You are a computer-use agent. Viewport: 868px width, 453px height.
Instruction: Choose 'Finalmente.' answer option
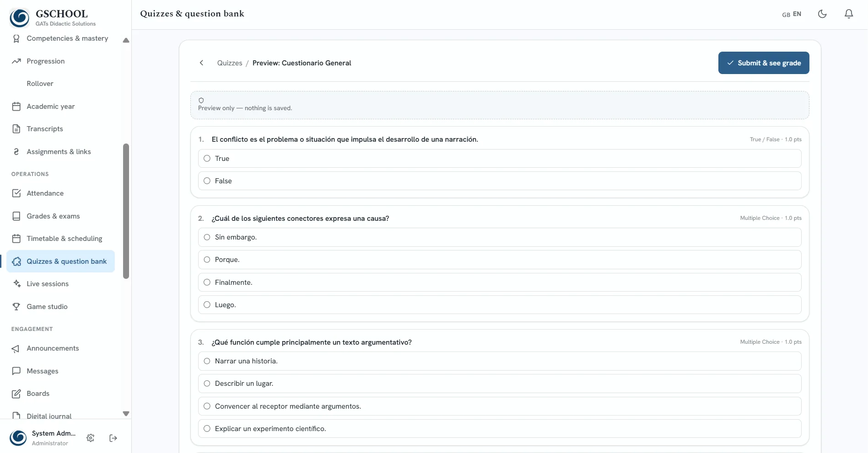(500, 282)
